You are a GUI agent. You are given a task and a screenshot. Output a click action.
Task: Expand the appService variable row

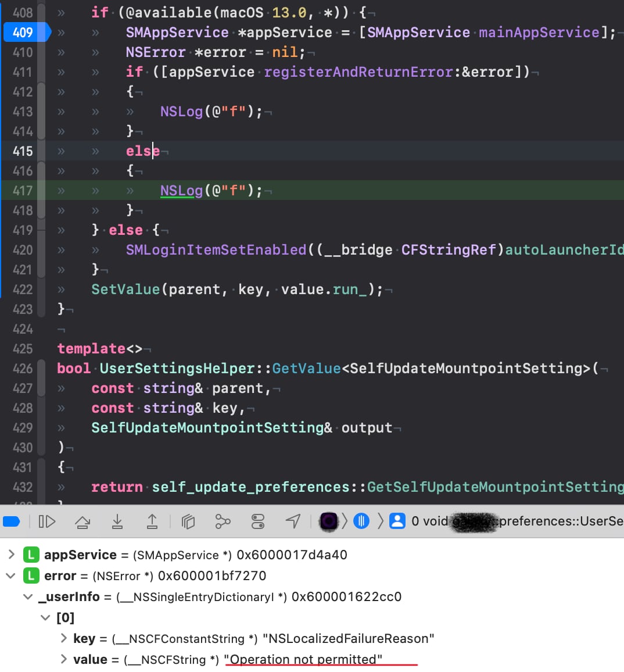pyautogui.click(x=11, y=555)
